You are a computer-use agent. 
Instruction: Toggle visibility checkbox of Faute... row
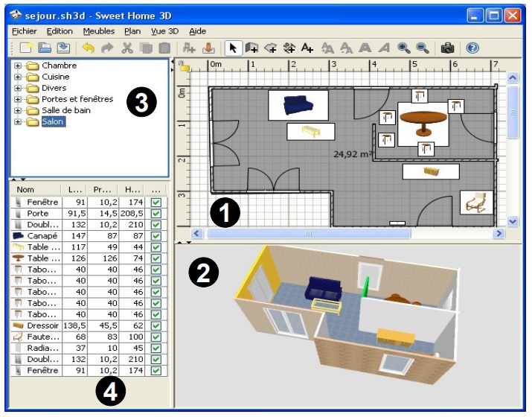tap(156, 337)
